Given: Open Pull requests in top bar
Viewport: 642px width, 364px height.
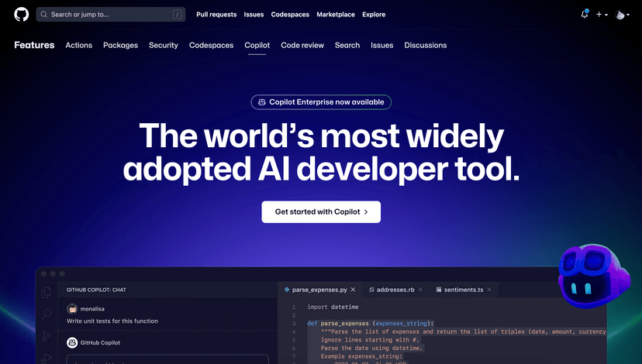Looking at the screenshot, I should coord(216,14).
